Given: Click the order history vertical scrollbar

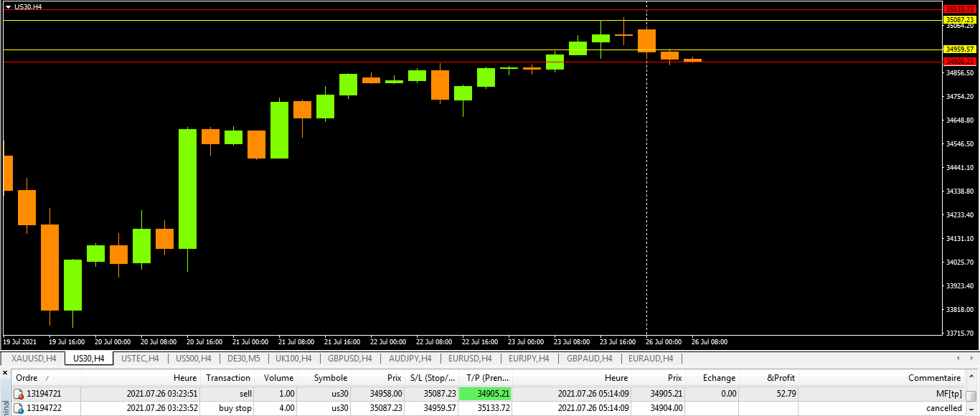Looking at the screenshot, I should (x=971, y=397).
